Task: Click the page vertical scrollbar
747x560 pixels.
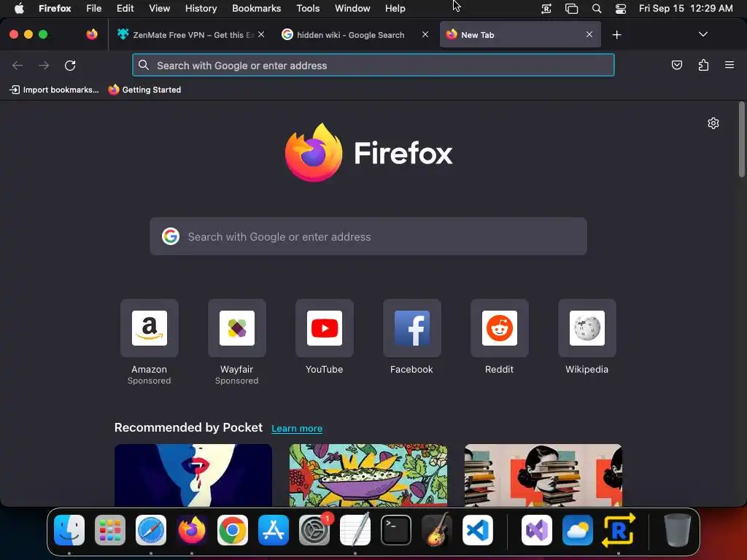Action: point(742,139)
